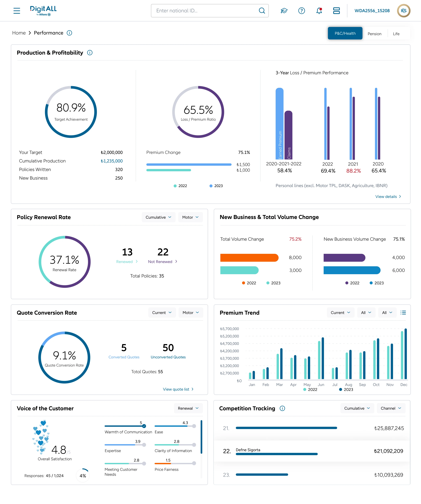The image size is (421, 504).
Task: Expand Policy Renewal Rate Cumulative dropdown
Action: (159, 217)
